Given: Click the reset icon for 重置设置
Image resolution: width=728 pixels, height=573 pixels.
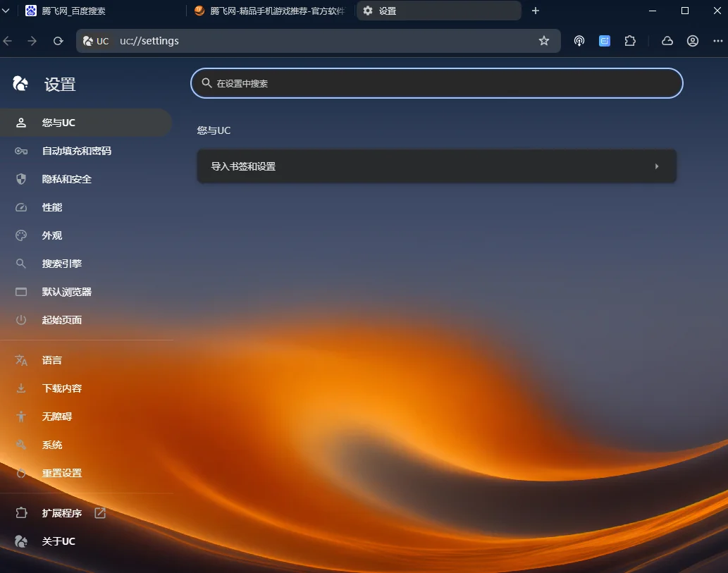Looking at the screenshot, I should tap(21, 473).
